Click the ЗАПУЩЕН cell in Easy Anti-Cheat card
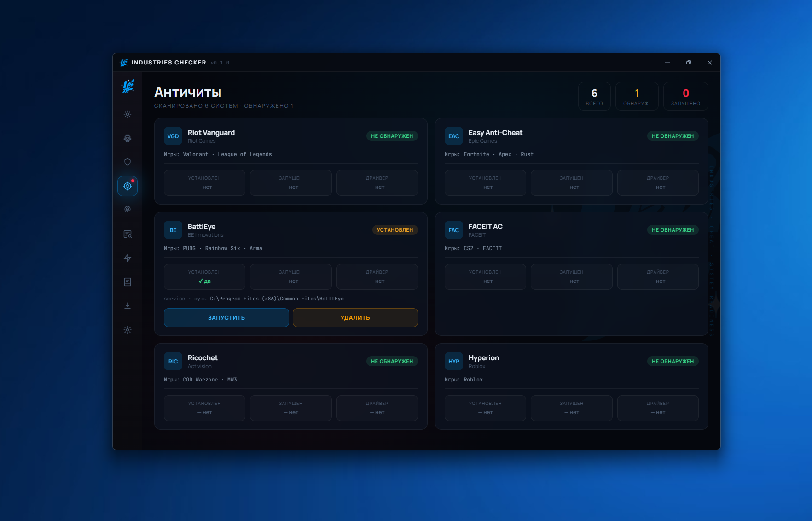Viewport: 812px width, 521px height. click(x=572, y=183)
